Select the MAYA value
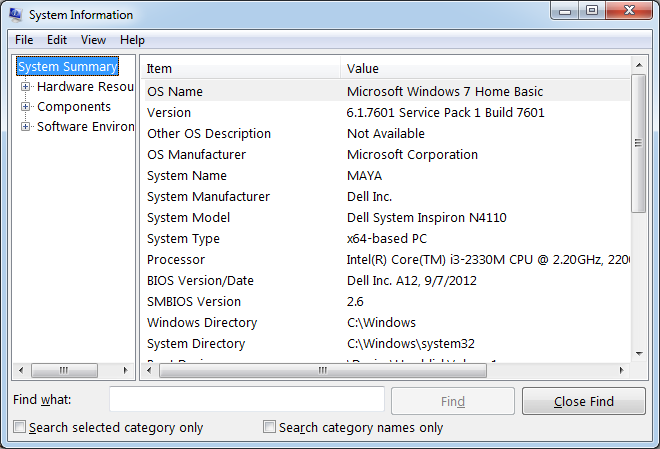This screenshot has height=449, width=660. [365, 176]
